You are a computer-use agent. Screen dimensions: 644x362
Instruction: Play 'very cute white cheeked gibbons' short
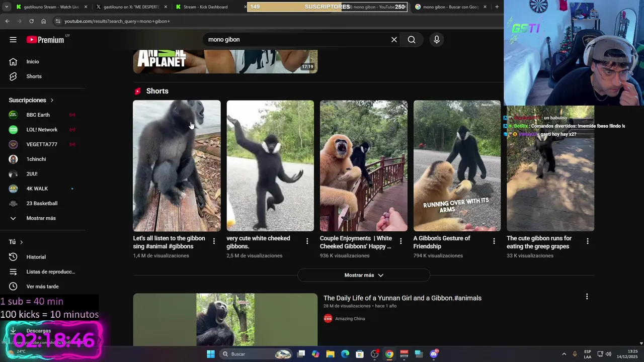(x=270, y=166)
